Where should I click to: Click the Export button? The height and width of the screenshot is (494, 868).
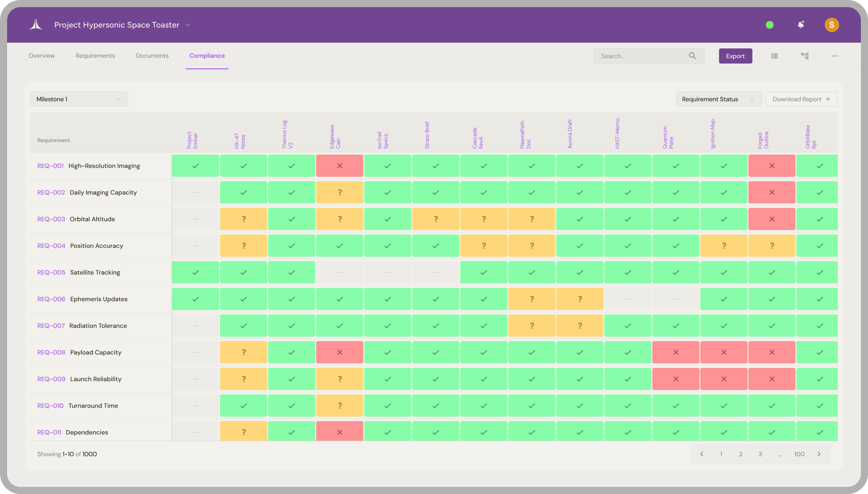click(x=735, y=56)
